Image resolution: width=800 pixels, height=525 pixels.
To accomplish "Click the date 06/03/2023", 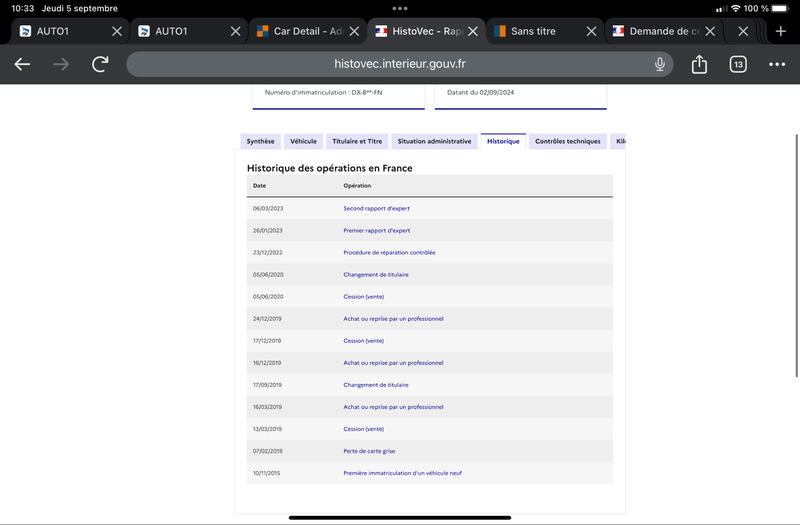I will tap(267, 208).
